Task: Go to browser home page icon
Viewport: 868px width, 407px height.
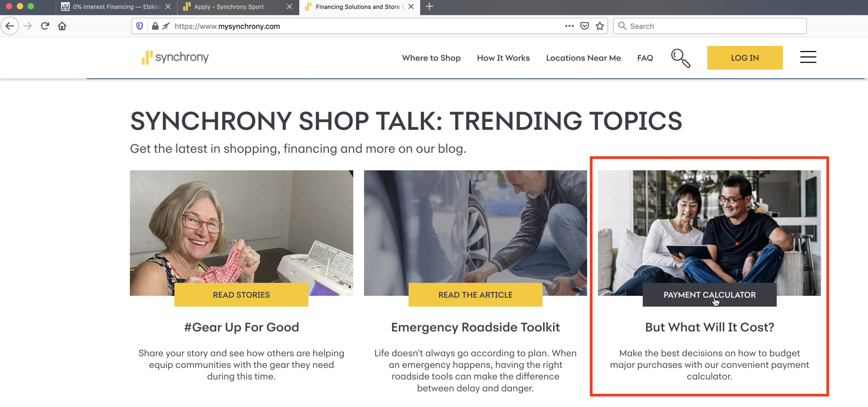Action: 62,26
